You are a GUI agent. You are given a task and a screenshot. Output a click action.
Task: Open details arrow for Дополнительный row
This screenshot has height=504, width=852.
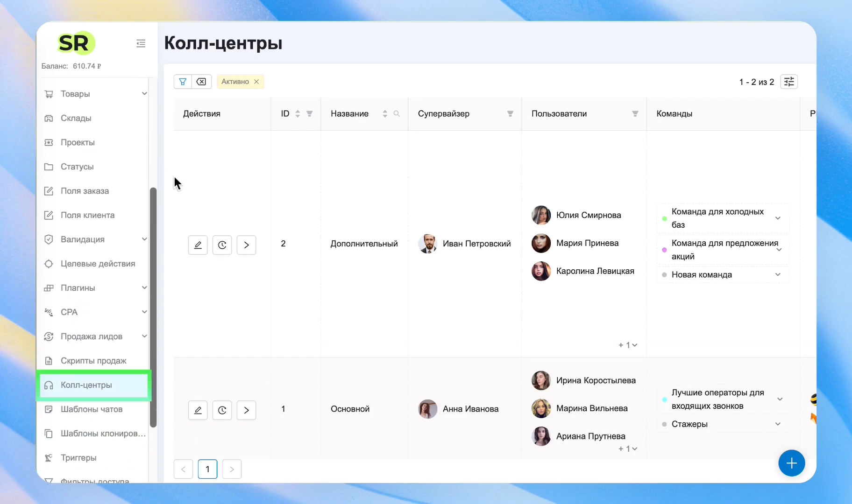[x=246, y=245]
